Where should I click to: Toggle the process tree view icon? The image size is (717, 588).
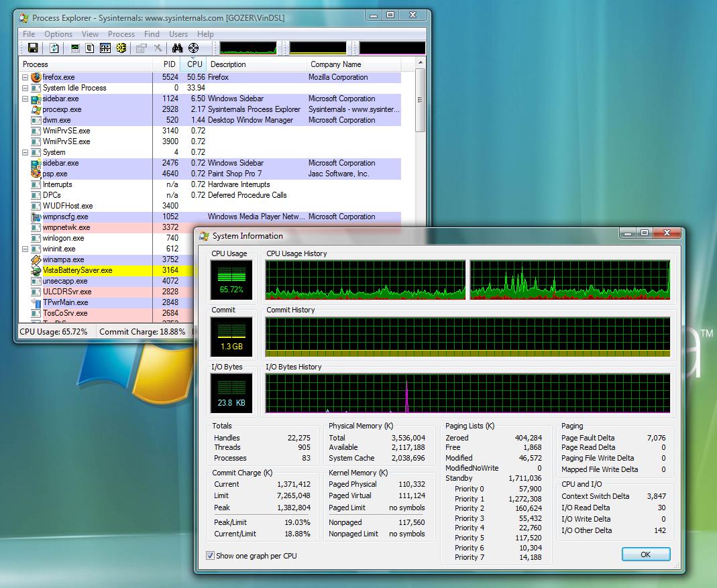(90, 48)
